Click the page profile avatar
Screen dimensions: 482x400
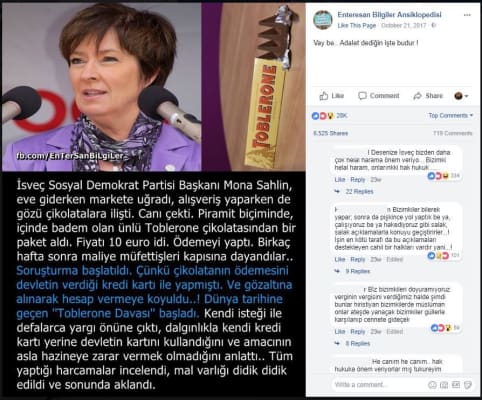pyautogui.click(x=323, y=20)
